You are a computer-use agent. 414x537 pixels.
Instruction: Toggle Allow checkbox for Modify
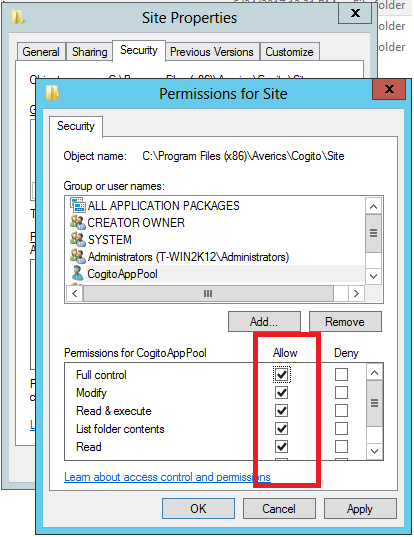(281, 392)
